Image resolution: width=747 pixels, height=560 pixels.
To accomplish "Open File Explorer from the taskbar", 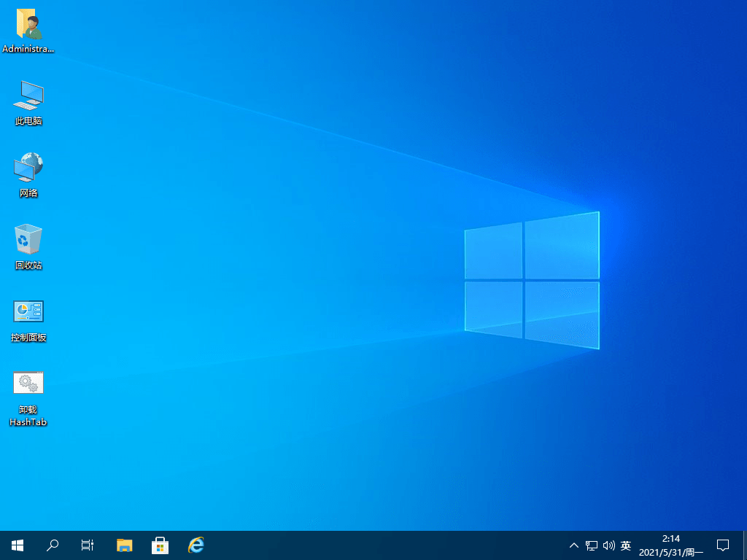I will click(x=124, y=545).
